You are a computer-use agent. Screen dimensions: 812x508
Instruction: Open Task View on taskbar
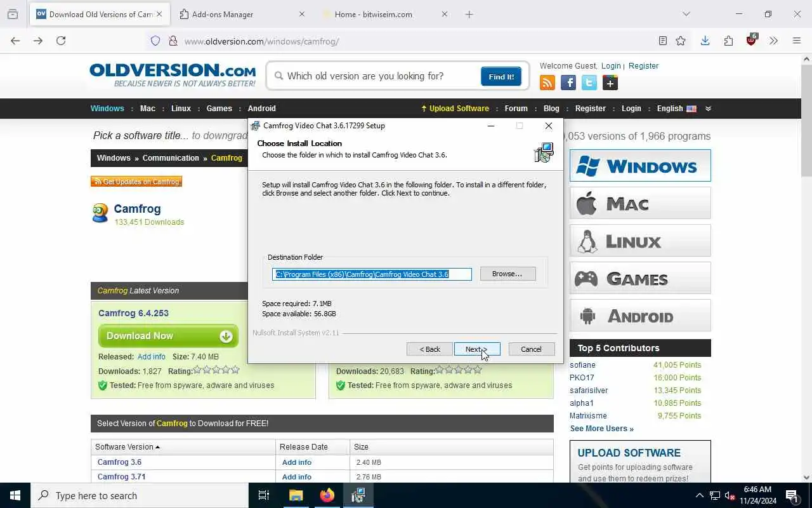click(264, 495)
